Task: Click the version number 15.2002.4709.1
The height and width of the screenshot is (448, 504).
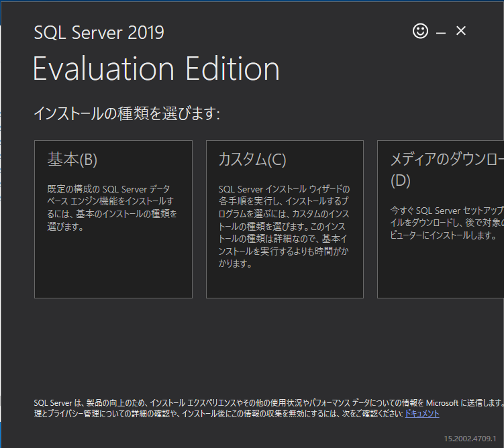Action: [470, 439]
